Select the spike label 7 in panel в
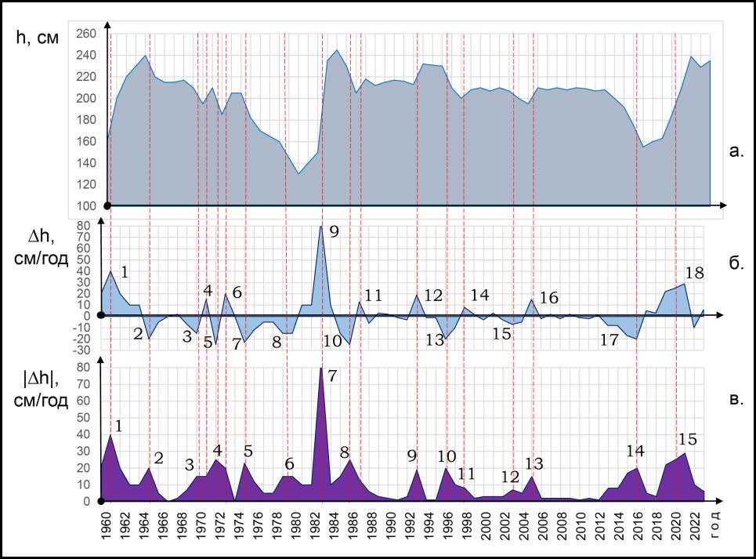The width and height of the screenshot is (756, 559). pyautogui.click(x=332, y=376)
